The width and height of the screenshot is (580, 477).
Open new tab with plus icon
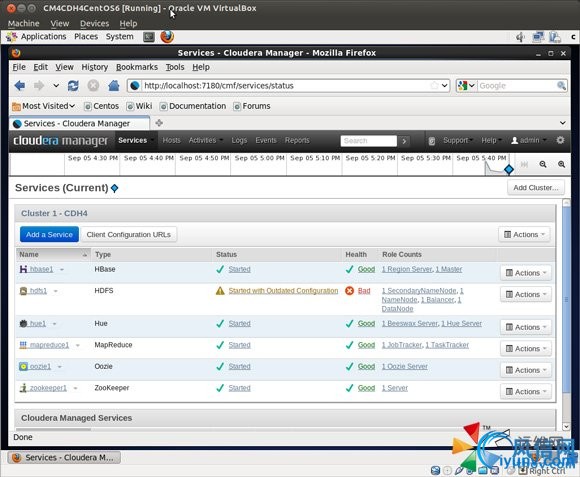[x=159, y=123]
